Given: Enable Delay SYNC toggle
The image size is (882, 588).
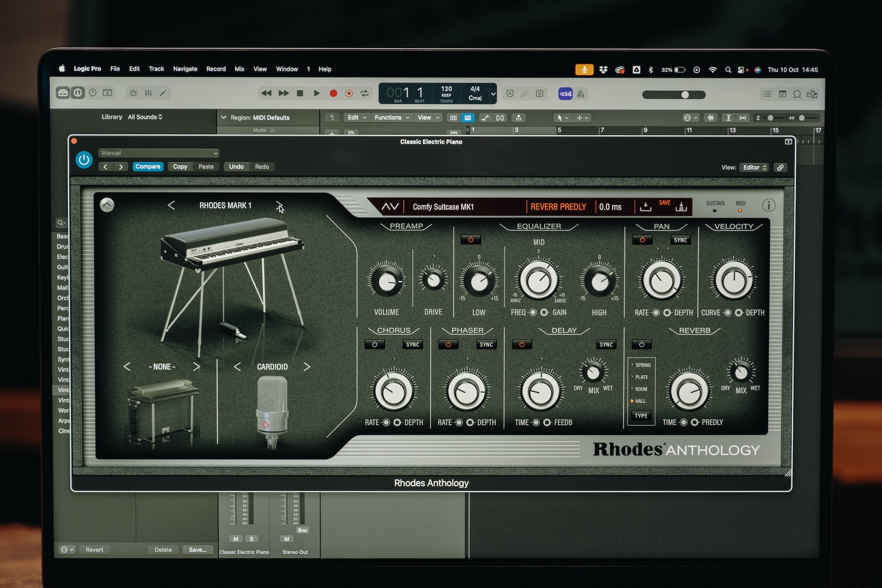Looking at the screenshot, I should [605, 345].
